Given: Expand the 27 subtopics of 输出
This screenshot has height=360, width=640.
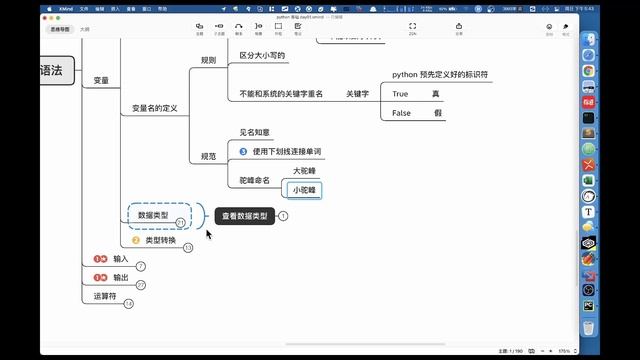Looking at the screenshot, I should (x=141, y=285).
